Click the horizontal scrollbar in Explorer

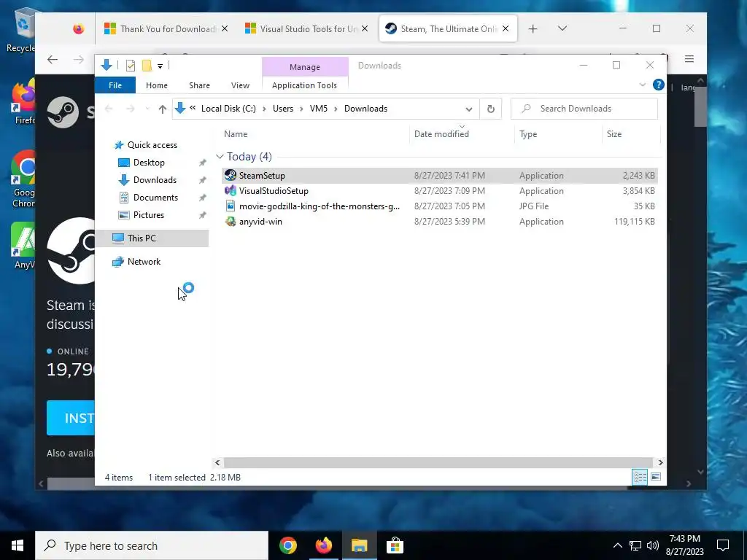tap(438, 462)
